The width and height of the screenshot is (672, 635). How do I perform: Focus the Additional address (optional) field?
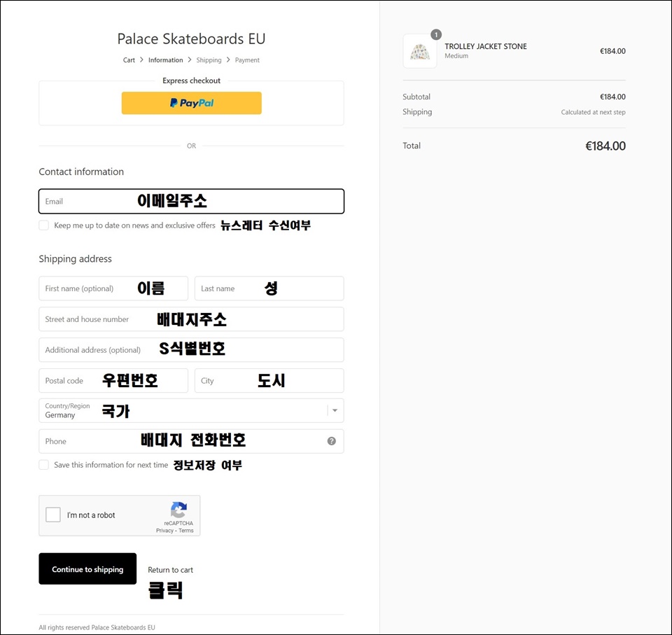point(191,350)
